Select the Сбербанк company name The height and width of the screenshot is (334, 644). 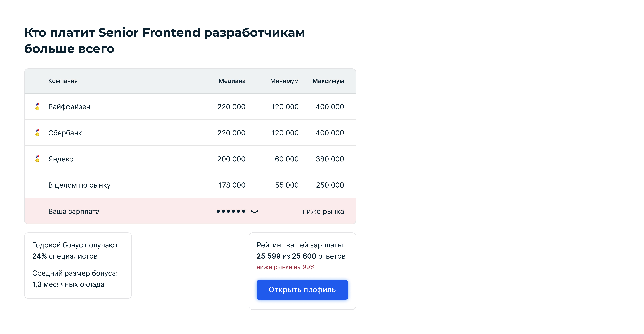(x=65, y=133)
